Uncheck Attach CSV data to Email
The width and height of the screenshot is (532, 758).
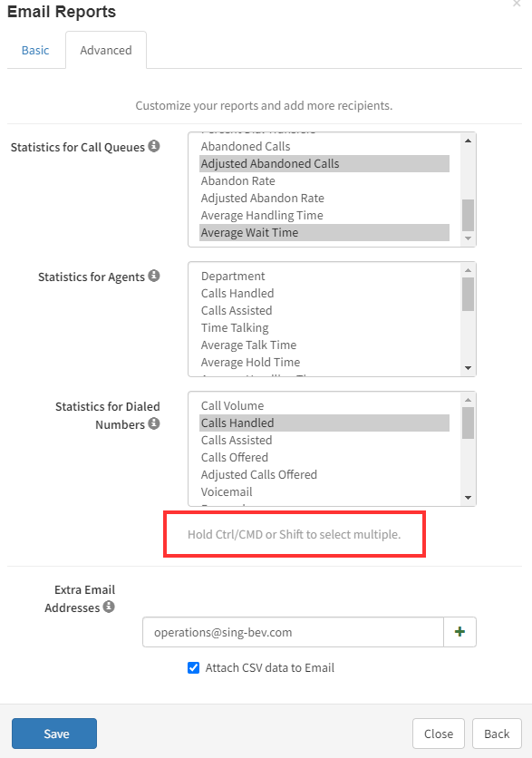(193, 667)
